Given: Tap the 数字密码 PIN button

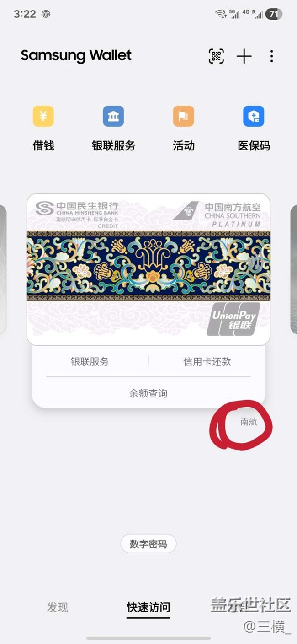Looking at the screenshot, I should click(x=148, y=544).
